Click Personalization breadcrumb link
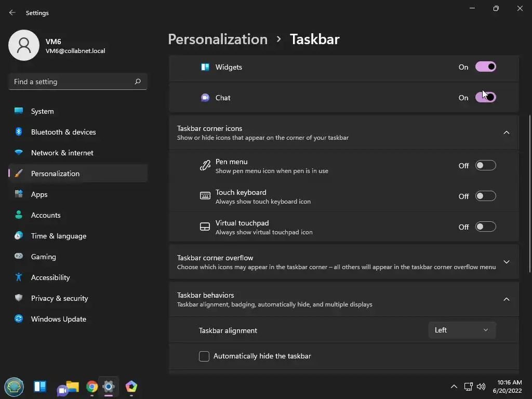Screen dimensions: 532x399 [218, 39]
